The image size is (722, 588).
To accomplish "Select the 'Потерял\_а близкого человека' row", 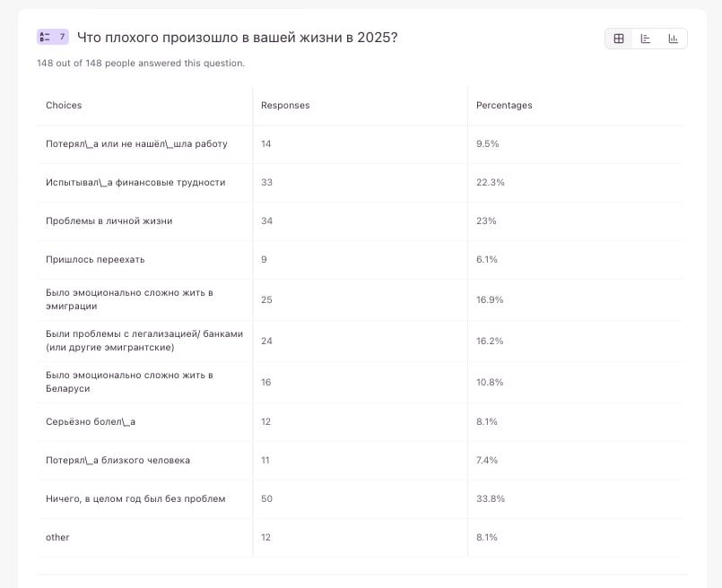I will coord(117,460).
